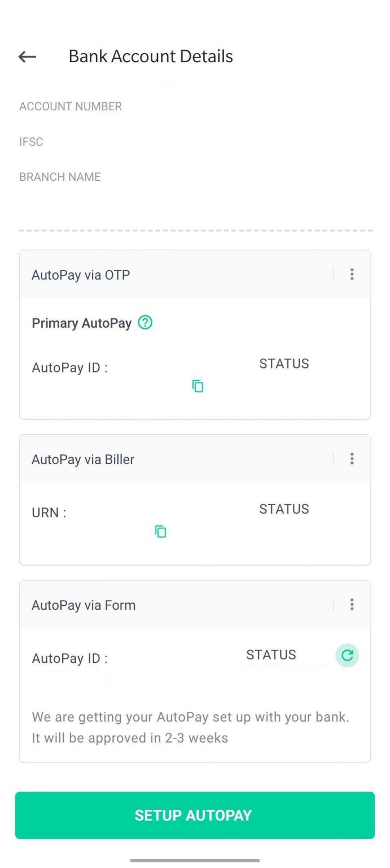Screen dimensions: 390x868
Task: Open the Primary AutoPay help icon
Action: click(146, 323)
